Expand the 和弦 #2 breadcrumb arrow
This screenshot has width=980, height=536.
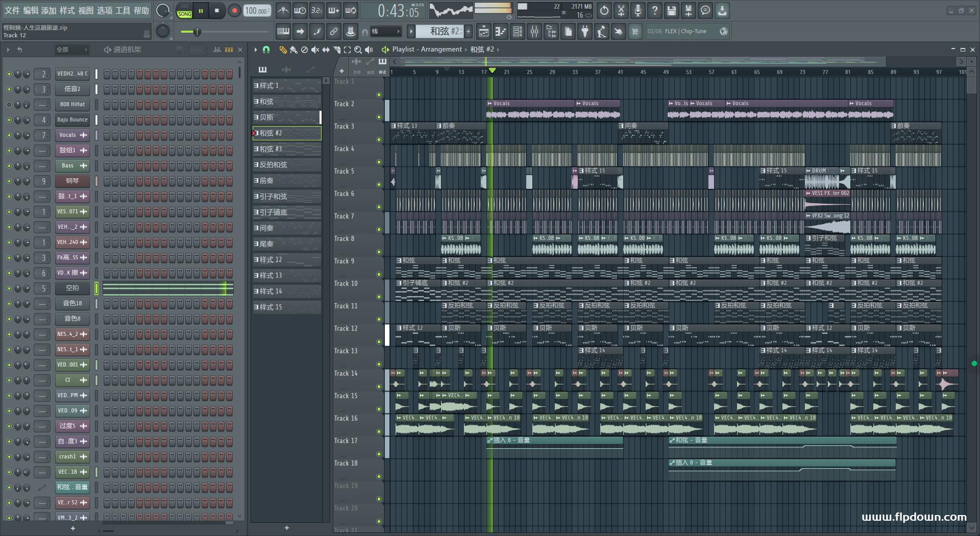pos(498,50)
